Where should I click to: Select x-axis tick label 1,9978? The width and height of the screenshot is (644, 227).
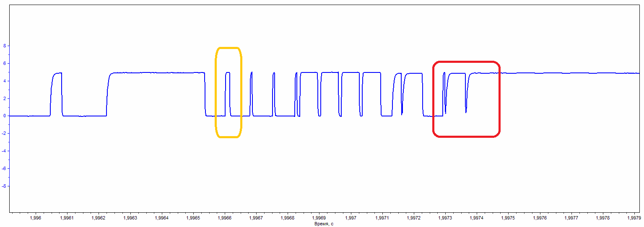[602, 218]
